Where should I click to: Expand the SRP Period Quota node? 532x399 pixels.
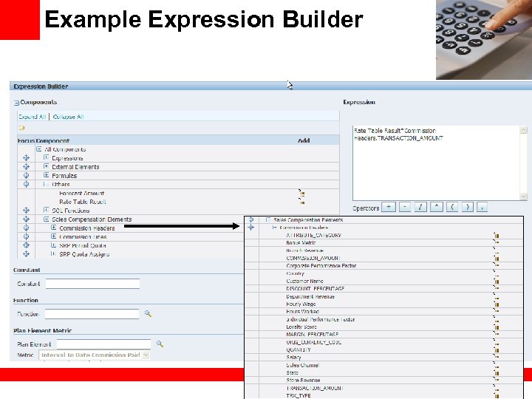53,245
